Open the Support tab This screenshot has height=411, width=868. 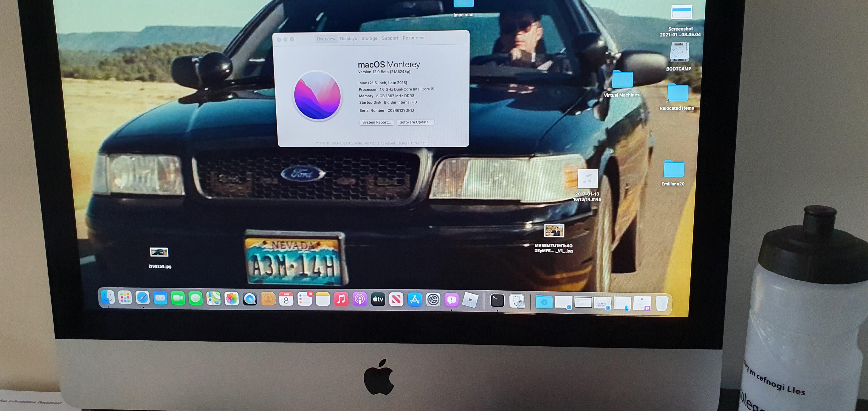tap(390, 38)
